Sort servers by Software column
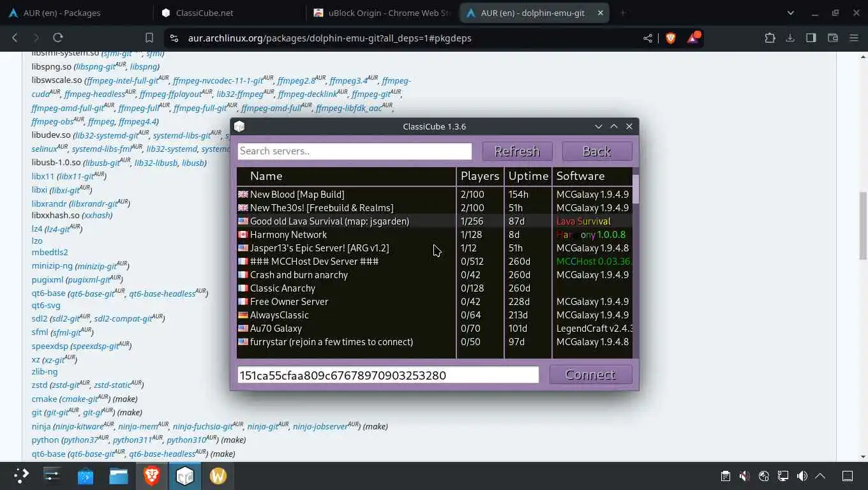This screenshot has height=490, width=868. point(592,176)
